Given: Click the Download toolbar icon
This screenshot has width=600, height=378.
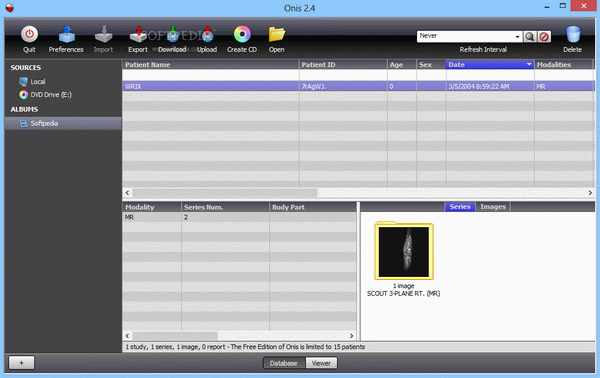Looking at the screenshot, I should [x=173, y=34].
